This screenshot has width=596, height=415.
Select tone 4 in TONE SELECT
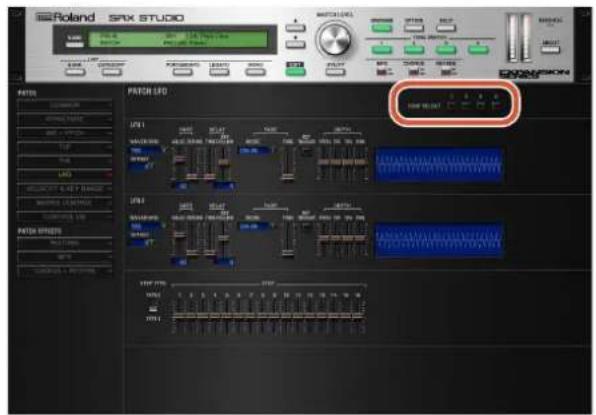[496, 105]
